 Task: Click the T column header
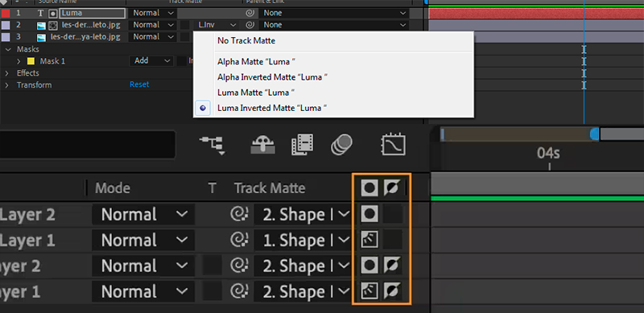click(212, 188)
